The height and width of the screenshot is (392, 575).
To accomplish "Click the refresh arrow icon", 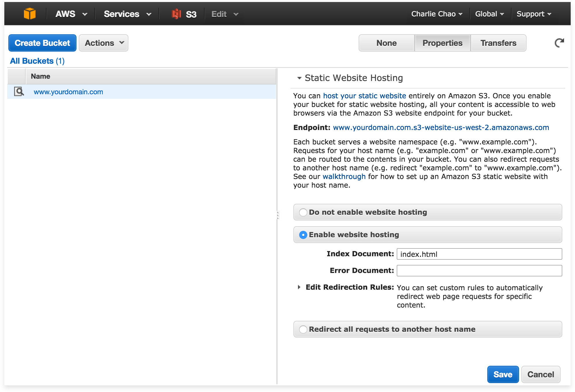I will [x=559, y=43].
